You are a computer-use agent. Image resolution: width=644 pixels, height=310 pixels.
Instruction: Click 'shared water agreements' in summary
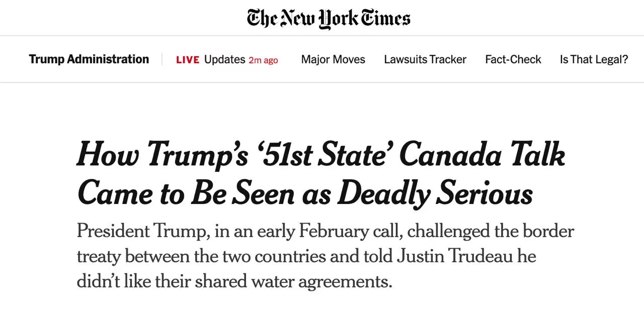click(x=293, y=281)
